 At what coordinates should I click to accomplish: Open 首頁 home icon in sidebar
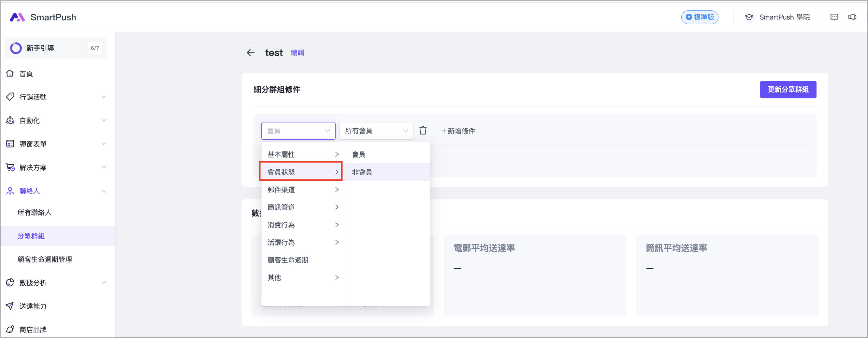[x=10, y=73]
